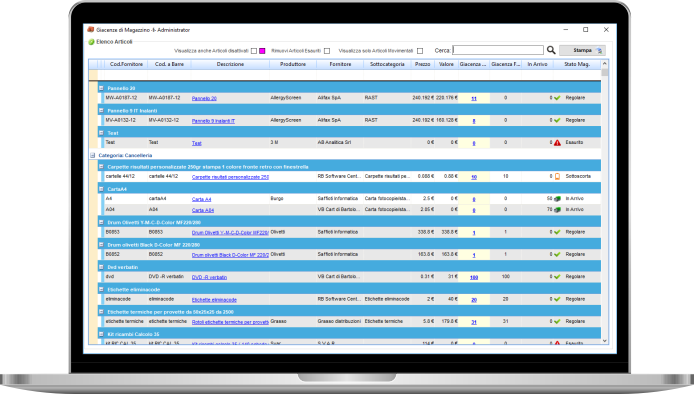Open Rotoli etichette termiche per provette link
Viewport: 694px width, 394px height.
click(x=230, y=322)
